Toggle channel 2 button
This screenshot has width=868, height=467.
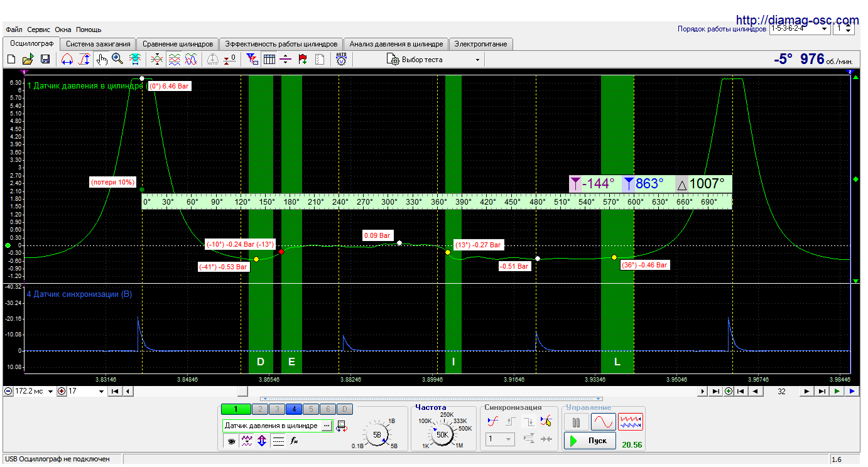[260, 409]
